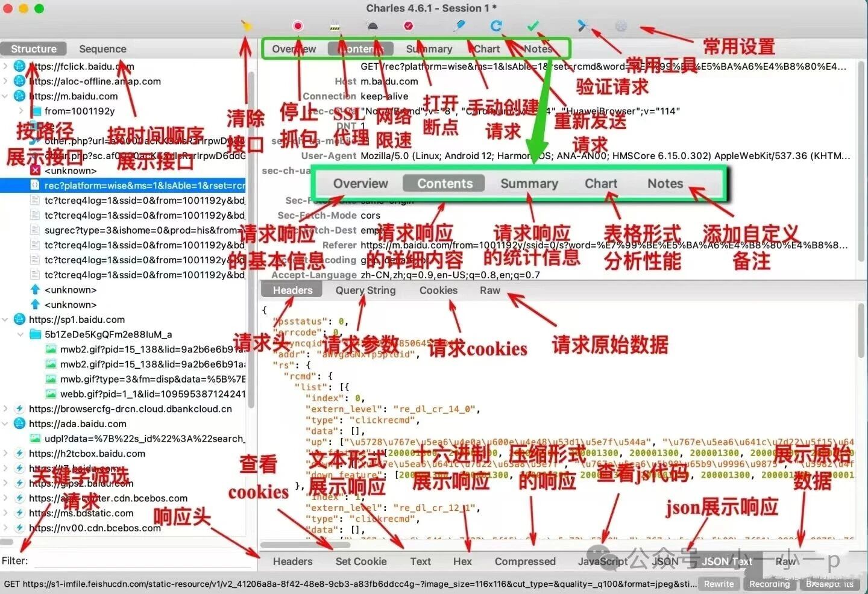The image size is (868, 594).
Task: Toggle the Breakpoints status bar button
Action: coord(829,584)
